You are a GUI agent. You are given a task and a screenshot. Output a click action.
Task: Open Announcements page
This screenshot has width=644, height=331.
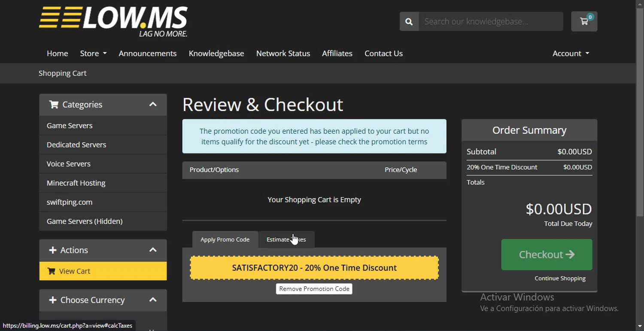148,53
